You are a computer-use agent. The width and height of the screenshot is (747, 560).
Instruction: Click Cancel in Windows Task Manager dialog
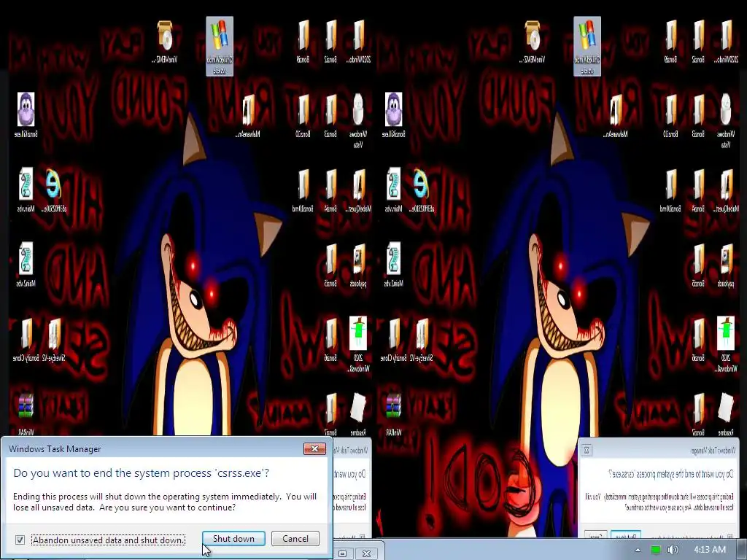(x=295, y=539)
